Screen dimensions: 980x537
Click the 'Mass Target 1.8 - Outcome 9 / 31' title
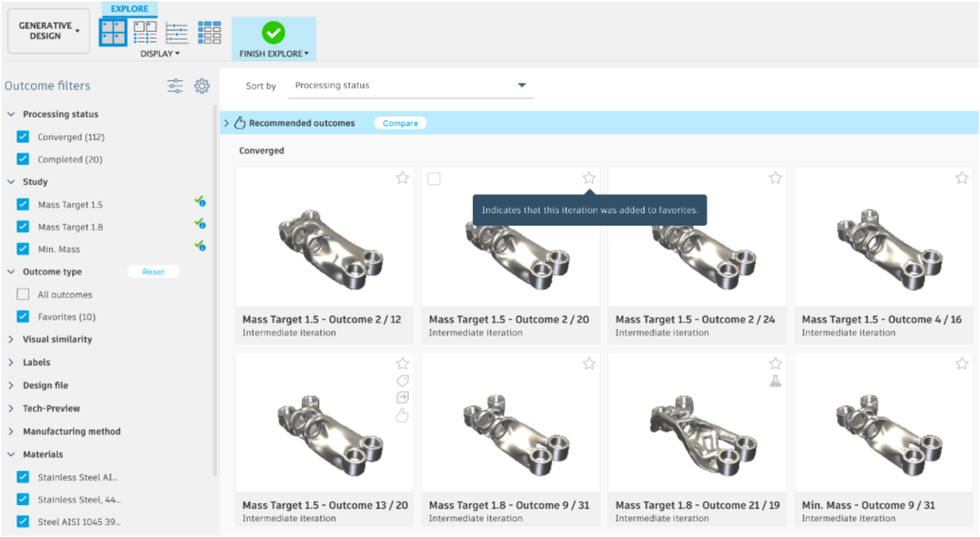point(509,506)
